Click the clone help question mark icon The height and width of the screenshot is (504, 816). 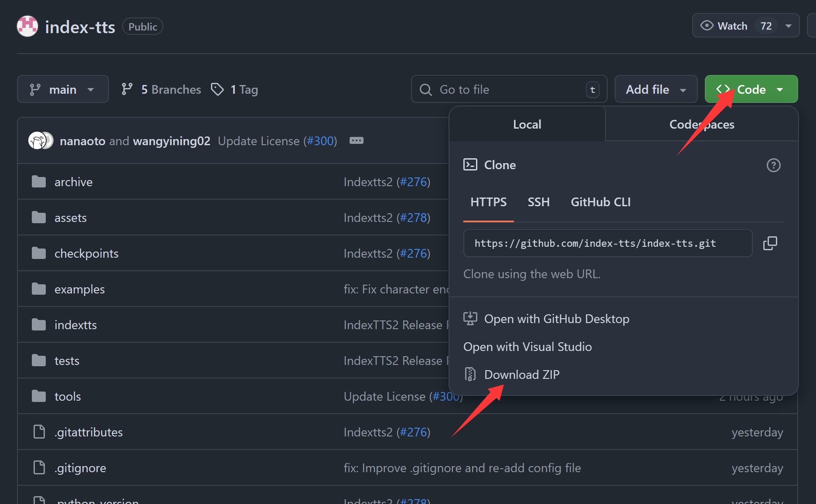pos(773,165)
